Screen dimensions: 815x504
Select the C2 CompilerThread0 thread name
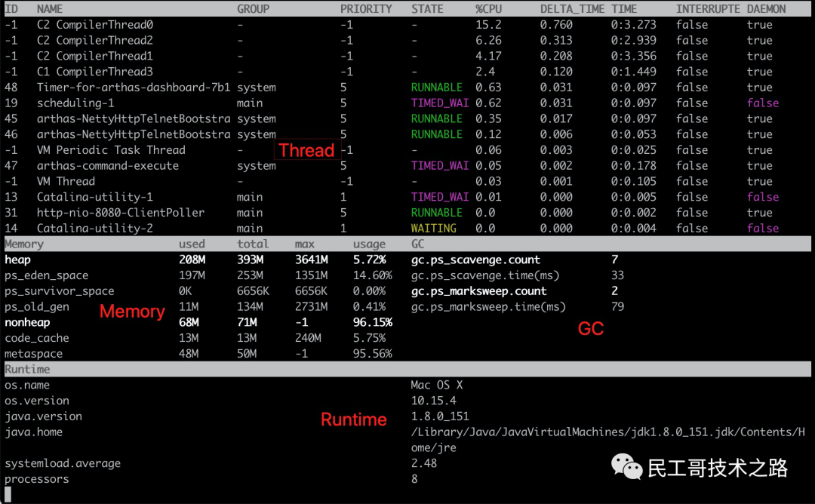tap(95, 24)
